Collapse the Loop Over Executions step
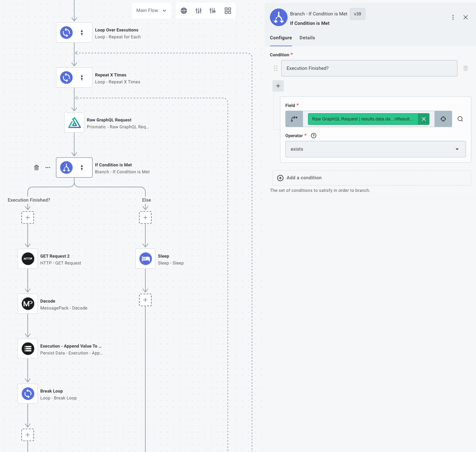476x452 pixels. (82, 32)
